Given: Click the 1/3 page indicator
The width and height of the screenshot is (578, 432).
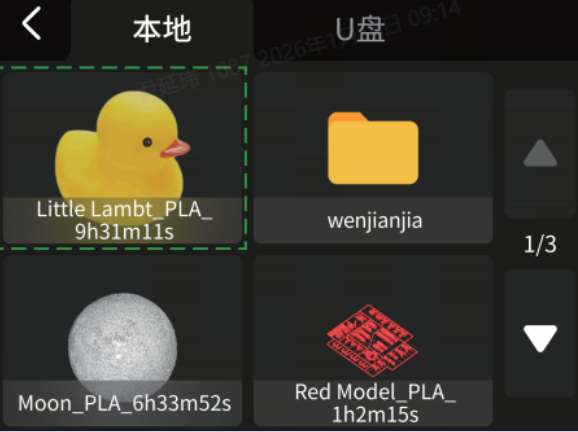Looking at the screenshot, I should [540, 244].
